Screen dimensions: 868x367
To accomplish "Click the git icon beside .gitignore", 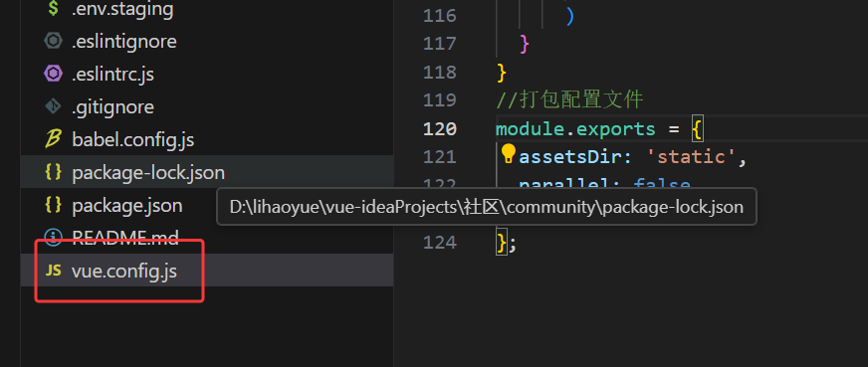I will point(53,106).
